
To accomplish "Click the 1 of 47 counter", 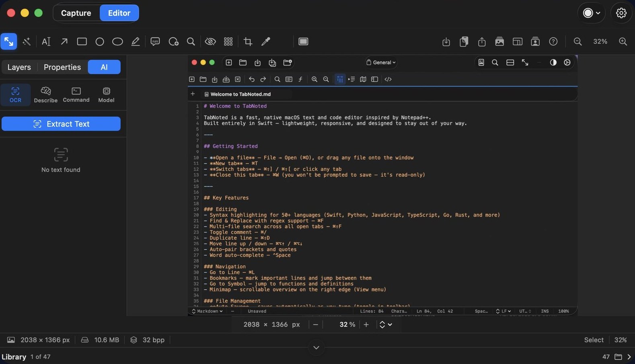I will 41,357.
